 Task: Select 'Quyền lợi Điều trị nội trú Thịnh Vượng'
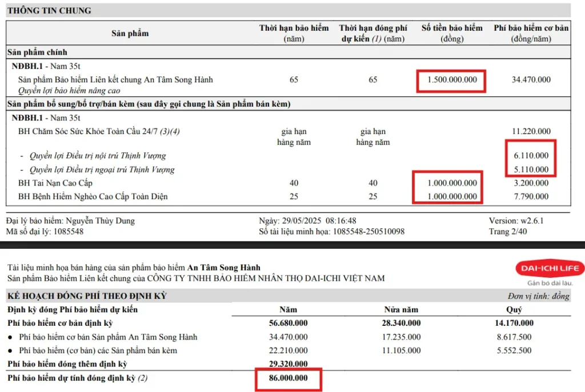tap(98, 156)
